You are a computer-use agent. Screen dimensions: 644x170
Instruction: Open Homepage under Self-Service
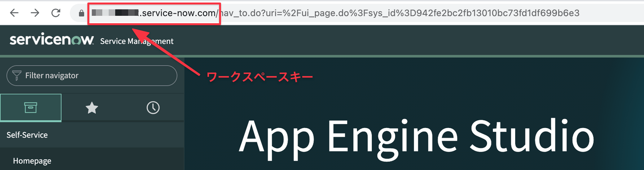coord(32,161)
